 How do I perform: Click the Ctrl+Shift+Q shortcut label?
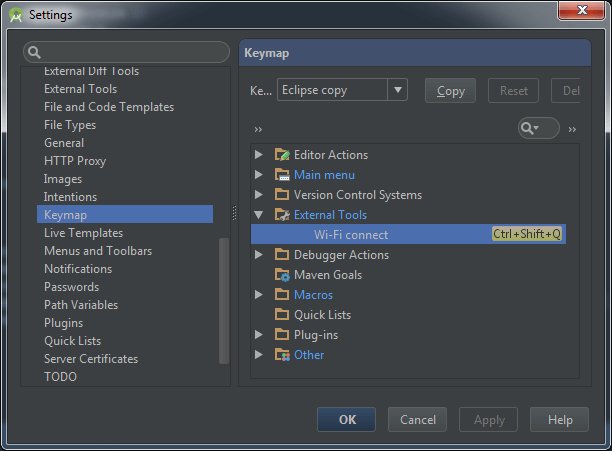[527, 234]
